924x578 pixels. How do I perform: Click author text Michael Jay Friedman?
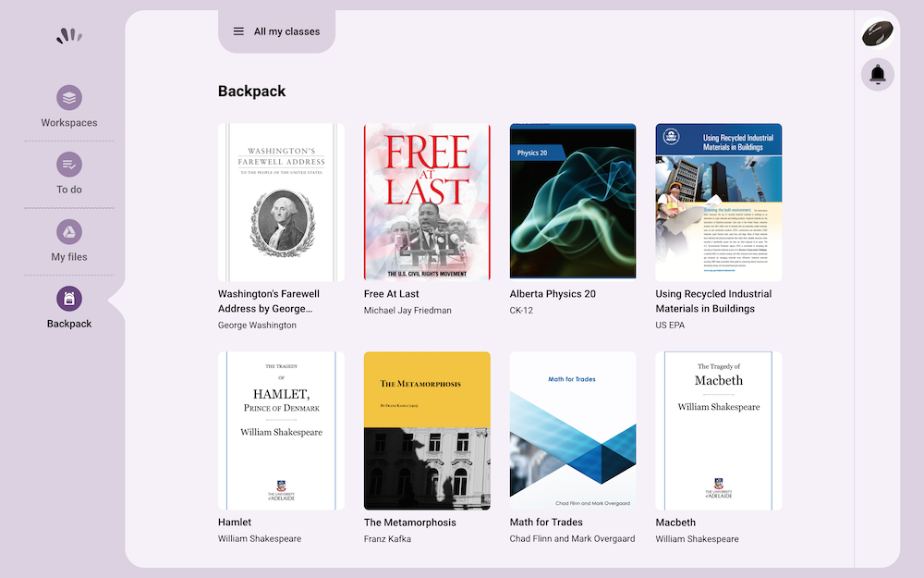pyautogui.click(x=407, y=310)
